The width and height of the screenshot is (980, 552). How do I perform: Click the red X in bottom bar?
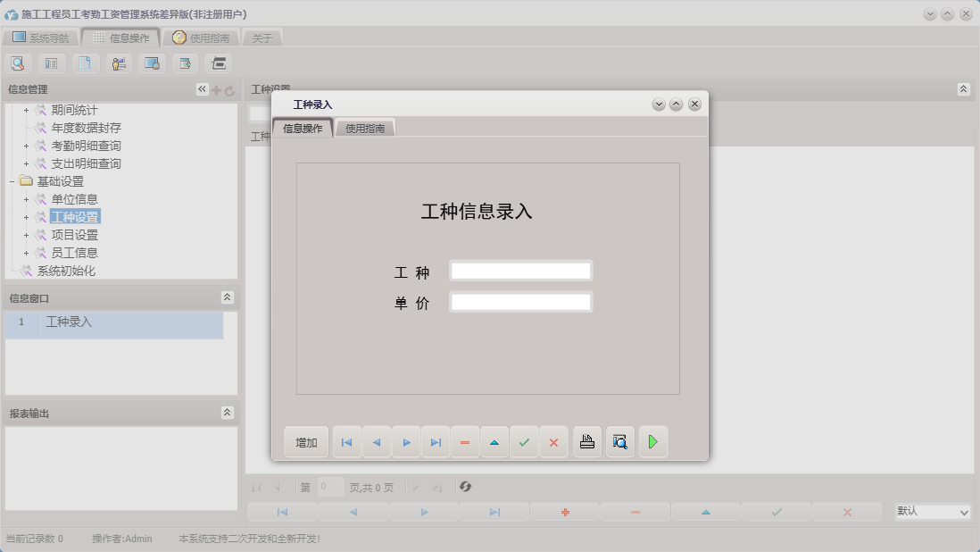(x=847, y=512)
